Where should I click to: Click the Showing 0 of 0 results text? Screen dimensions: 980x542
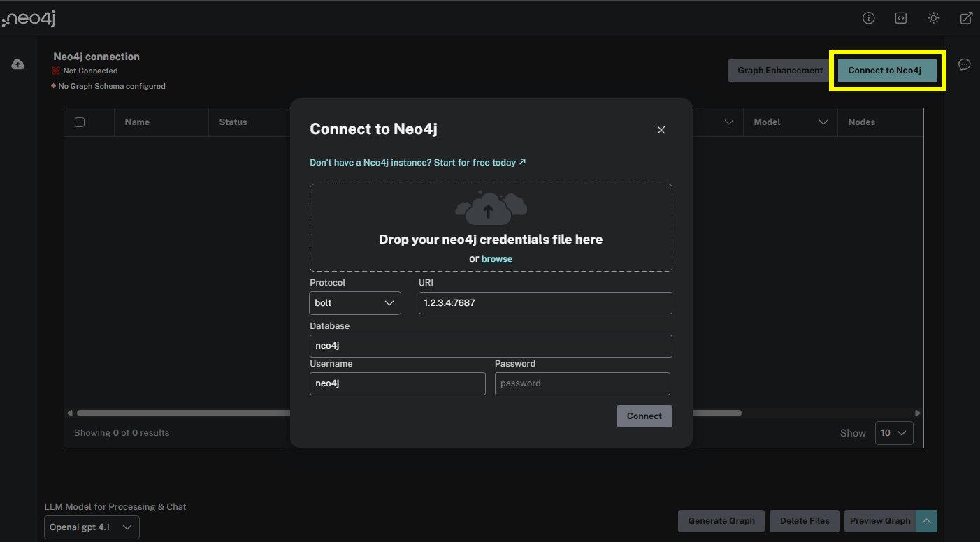(x=122, y=433)
